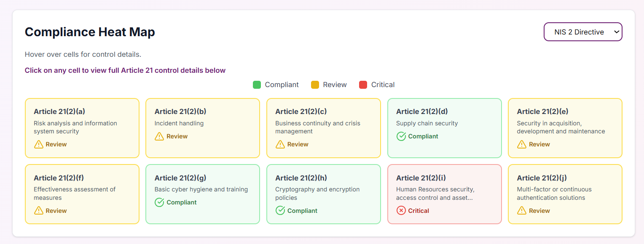Select the Compliant checkmark on Supply chain security

click(401, 136)
